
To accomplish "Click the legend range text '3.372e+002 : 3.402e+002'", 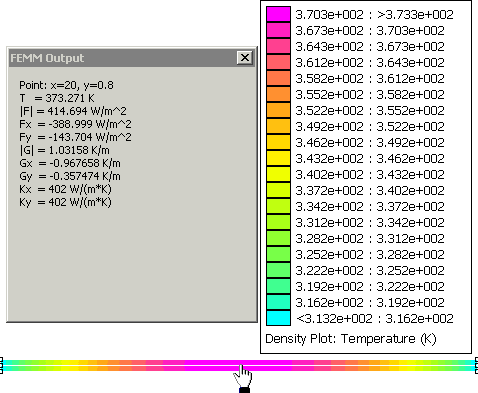I will [x=370, y=191].
